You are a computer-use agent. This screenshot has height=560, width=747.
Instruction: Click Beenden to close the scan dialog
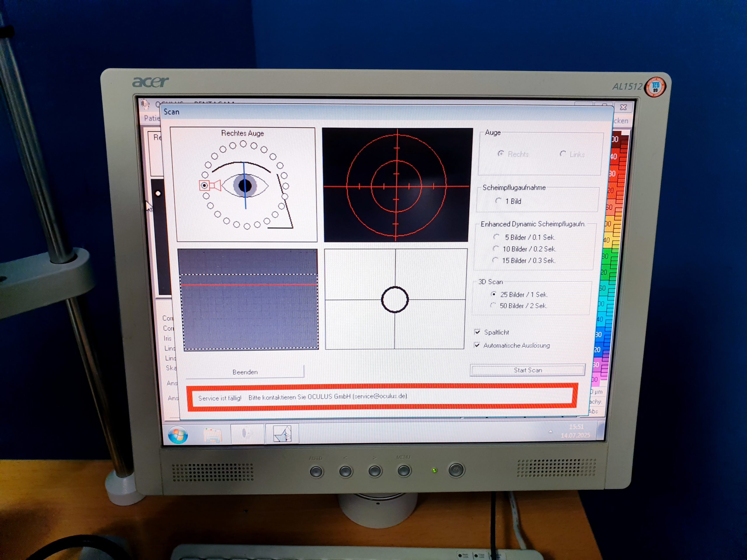click(245, 372)
